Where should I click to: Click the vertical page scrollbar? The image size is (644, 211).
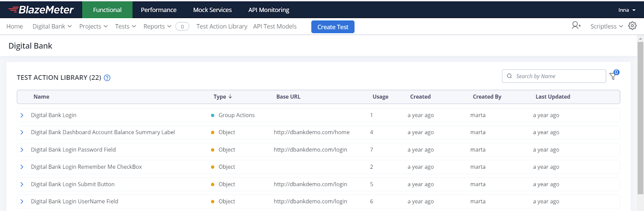click(x=640, y=117)
